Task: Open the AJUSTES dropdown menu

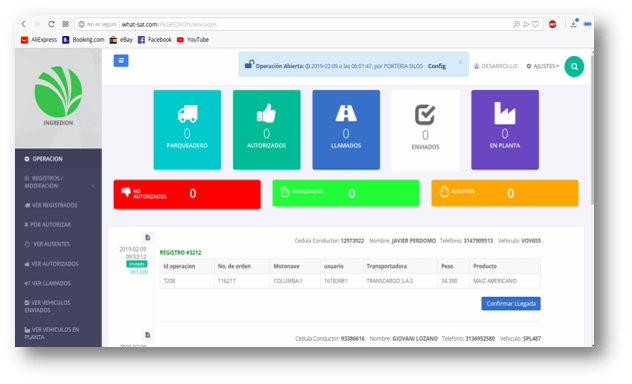Action: [543, 66]
